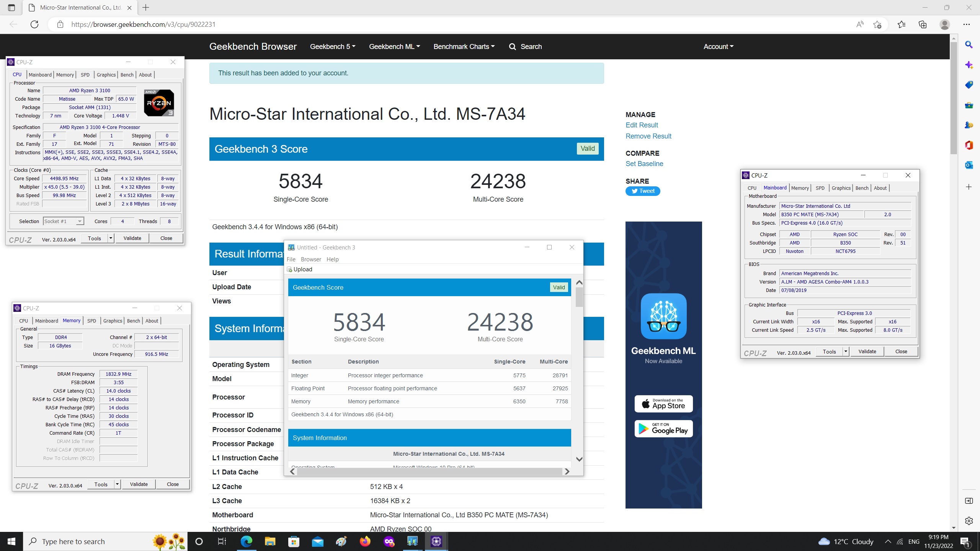Click the Google Play download badge
Image resolution: width=980 pixels, height=551 pixels.
coord(663,429)
